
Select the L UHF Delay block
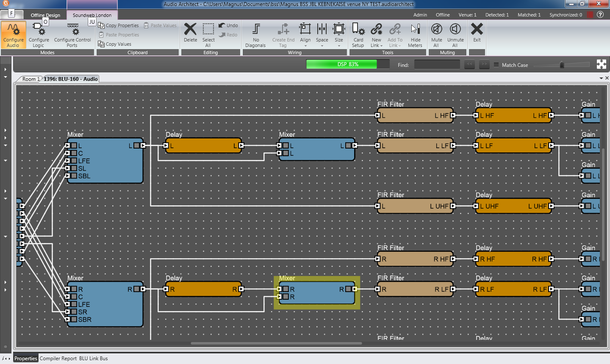(x=513, y=206)
